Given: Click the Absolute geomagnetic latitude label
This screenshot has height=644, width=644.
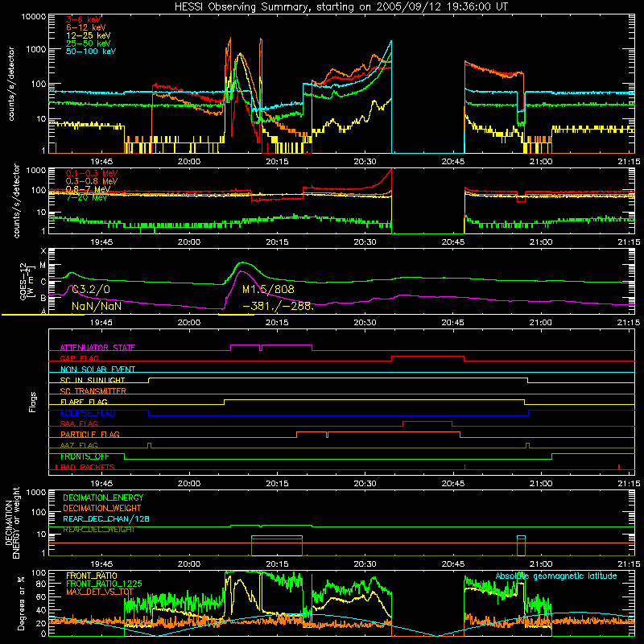Looking at the screenshot, I should tap(556, 576).
